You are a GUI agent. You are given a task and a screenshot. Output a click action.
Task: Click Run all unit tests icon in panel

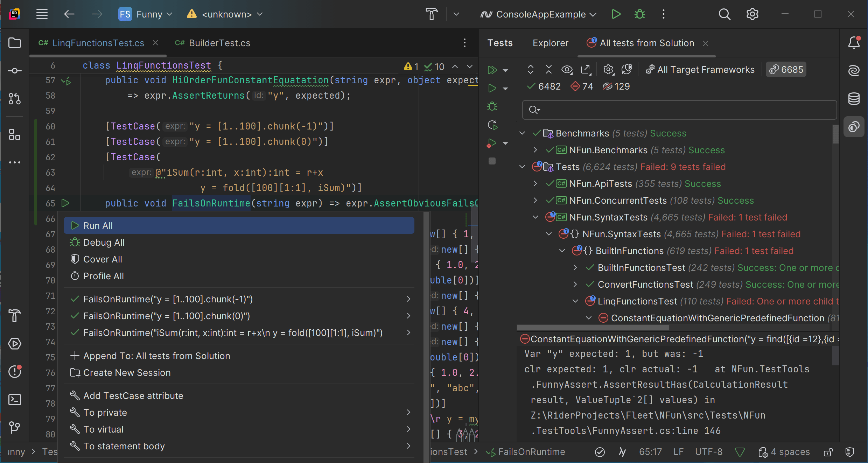click(x=492, y=70)
